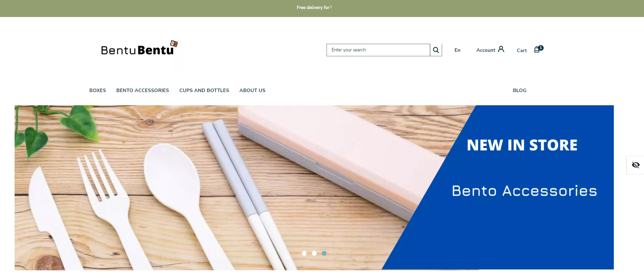
Task: Click the Account link text
Action: click(486, 50)
